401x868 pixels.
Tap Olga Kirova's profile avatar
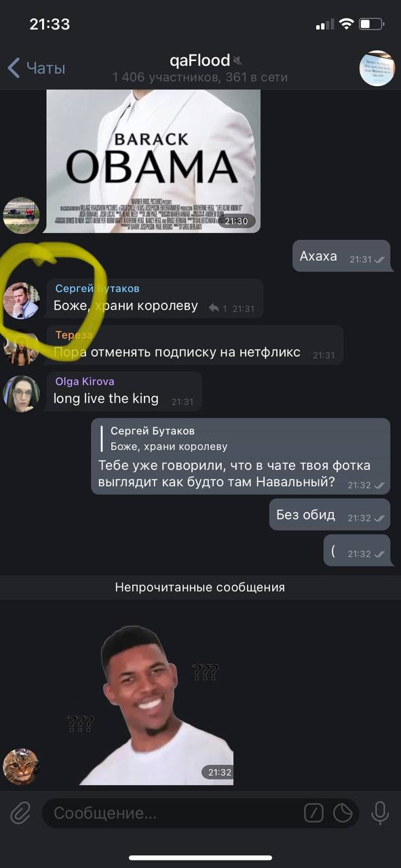point(21,393)
